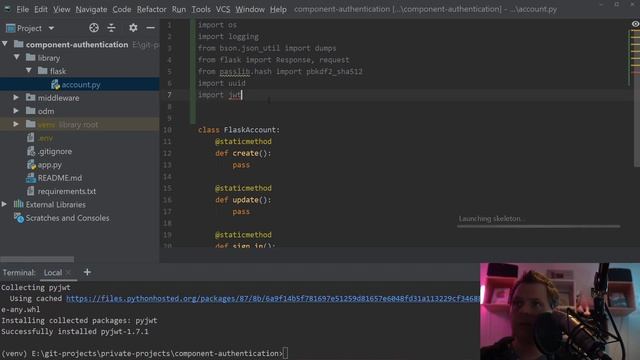
Task: Click 'import jwt' on line 7
Action: (220, 95)
